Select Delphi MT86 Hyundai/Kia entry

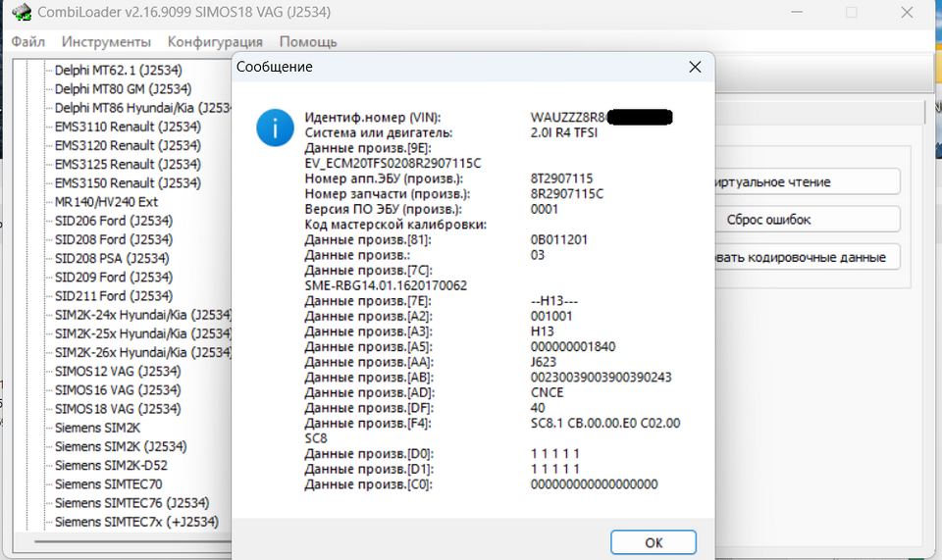[143, 108]
